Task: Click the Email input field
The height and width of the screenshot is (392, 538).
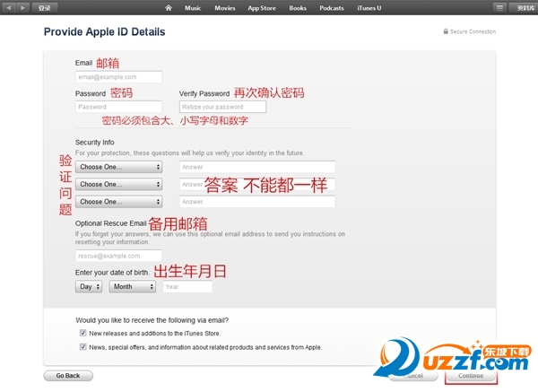Action: [x=118, y=77]
